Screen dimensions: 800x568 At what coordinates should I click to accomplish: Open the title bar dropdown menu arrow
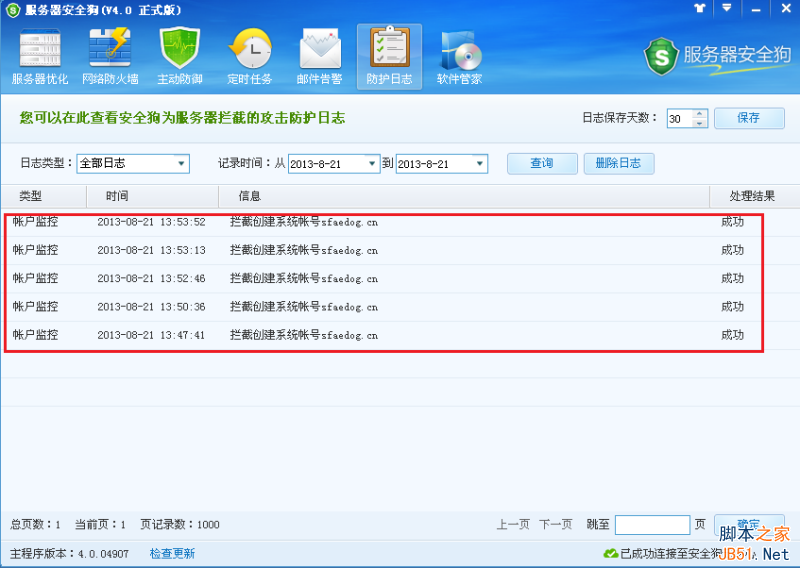tap(727, 8)
